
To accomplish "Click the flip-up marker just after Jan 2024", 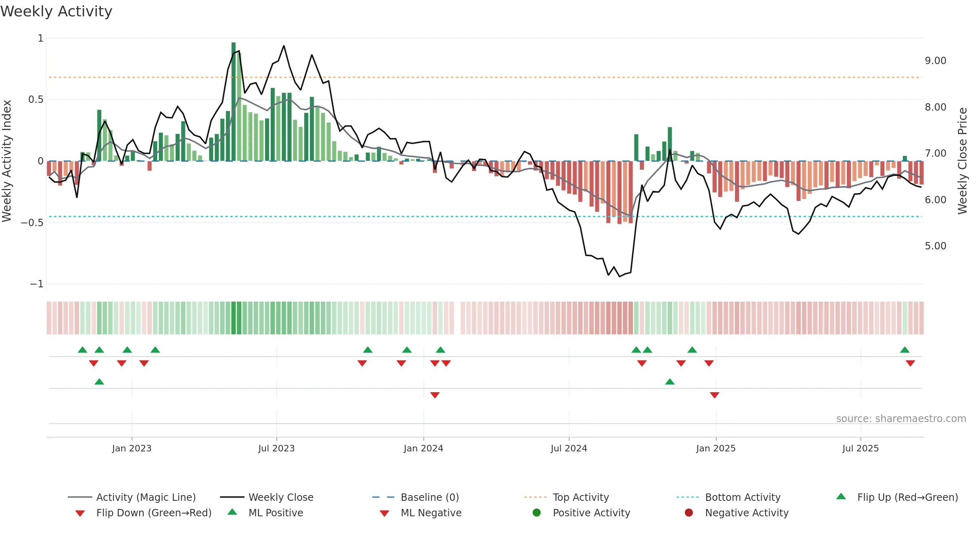I will coord(440,350).
